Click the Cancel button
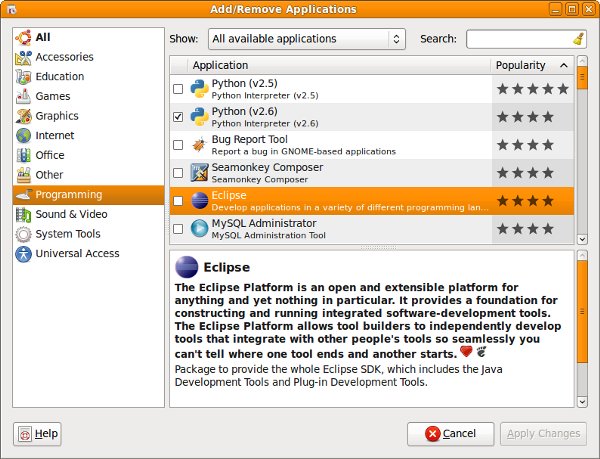The image size is (600, 459). 451,434
